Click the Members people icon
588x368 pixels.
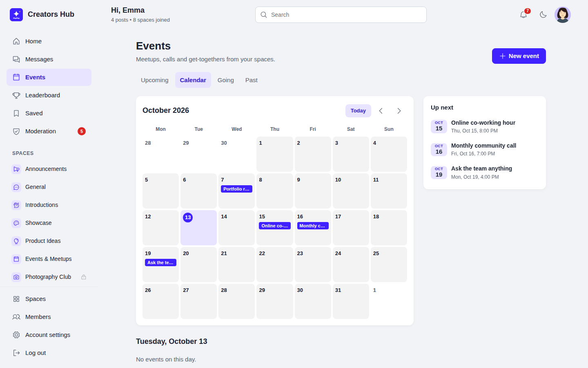[16, 317]
